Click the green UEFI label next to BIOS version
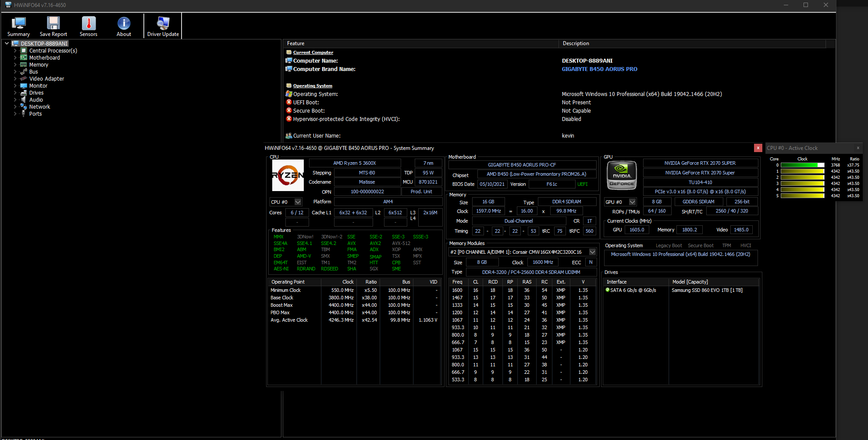 [x=583, y=185]
